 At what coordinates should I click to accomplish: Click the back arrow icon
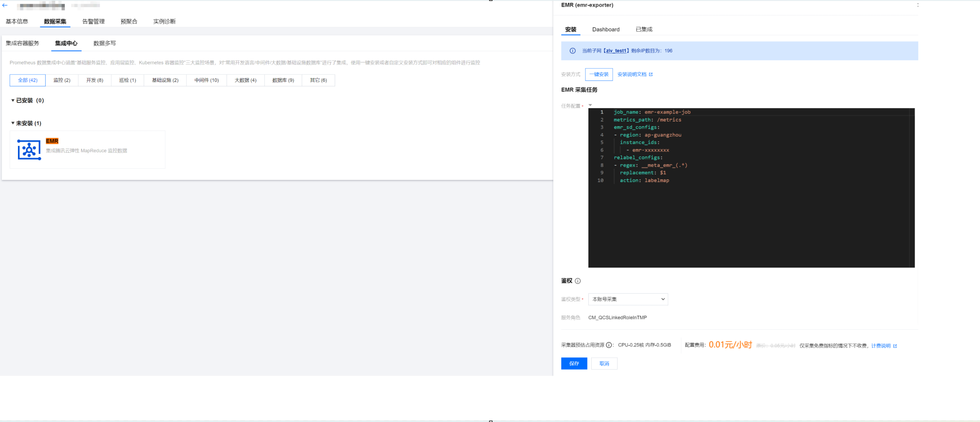(x=5, y=5)
